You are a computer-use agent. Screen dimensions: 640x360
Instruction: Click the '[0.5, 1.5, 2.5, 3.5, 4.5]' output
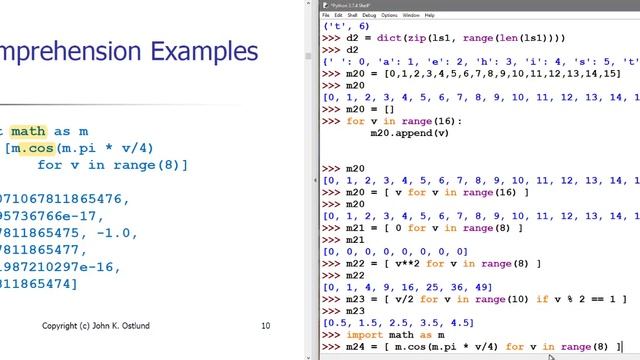[398, 323]
